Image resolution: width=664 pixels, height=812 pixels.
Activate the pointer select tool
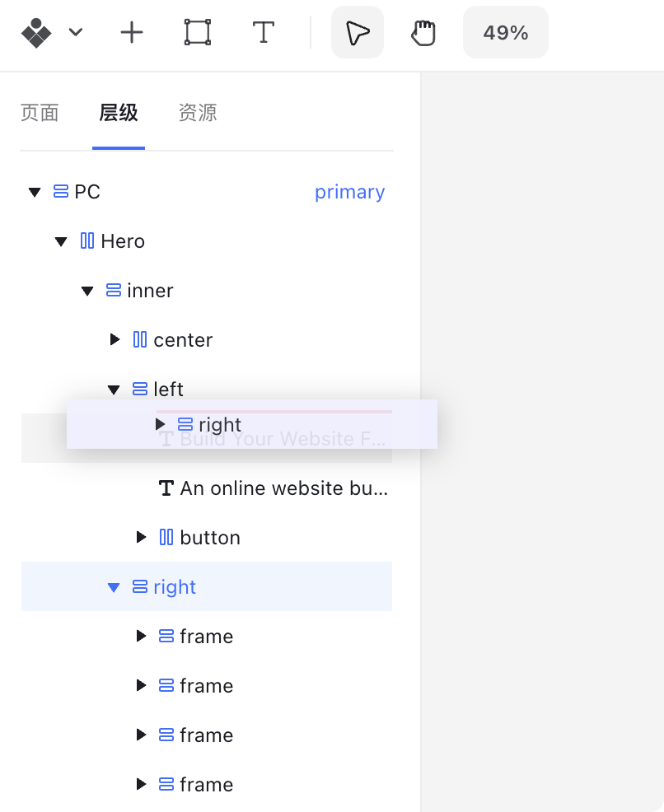(358, 33)
